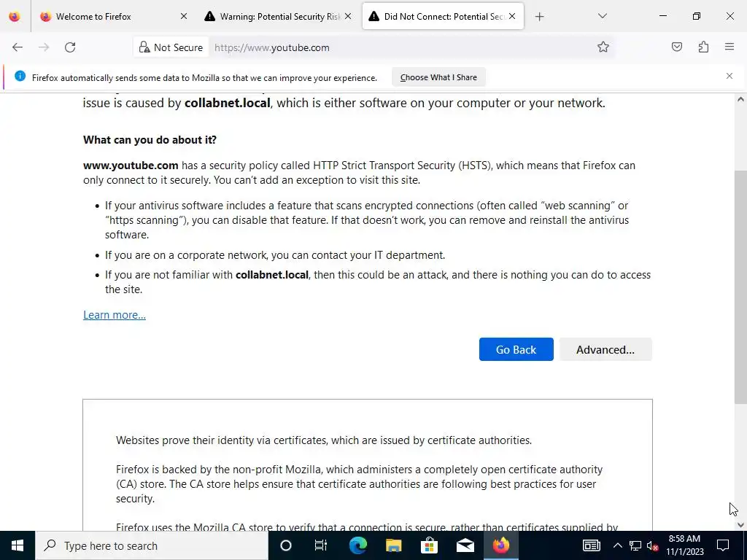Click the Advanced… button

[x=605, y=349]
